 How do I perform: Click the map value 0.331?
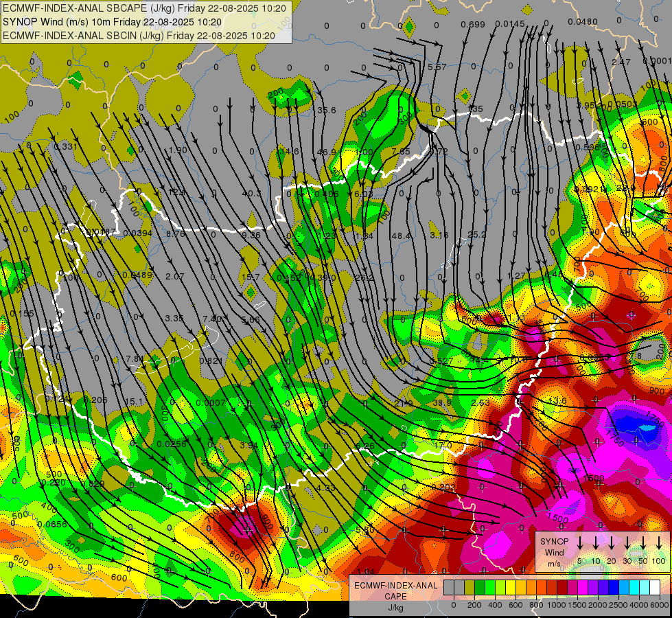point(66,147)
